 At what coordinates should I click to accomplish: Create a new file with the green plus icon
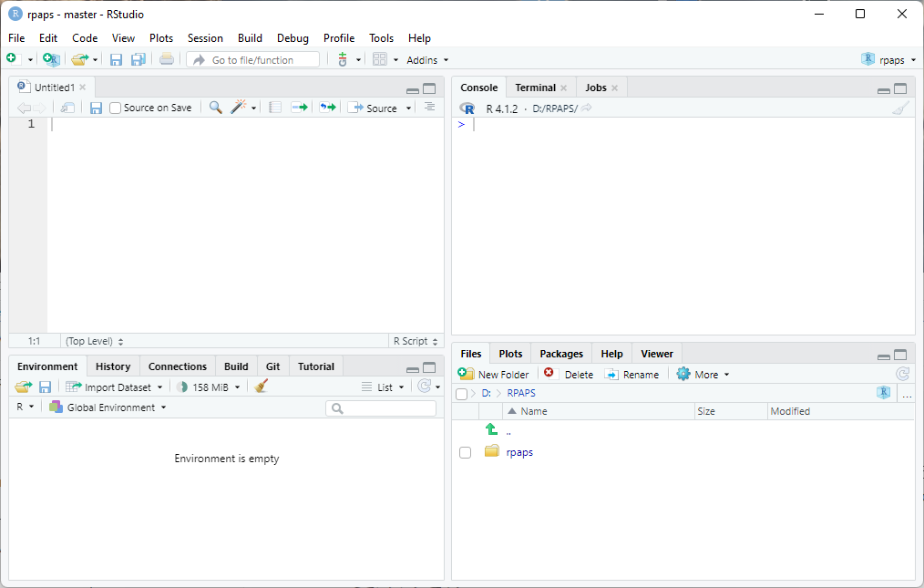(x=12, y=59)
